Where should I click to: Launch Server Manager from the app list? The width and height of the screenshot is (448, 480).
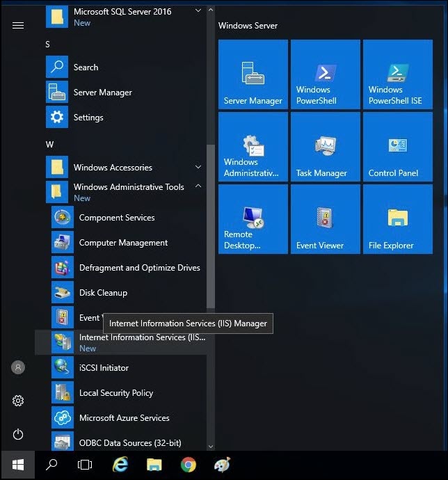pyautogui.click(x=122, y=92)
